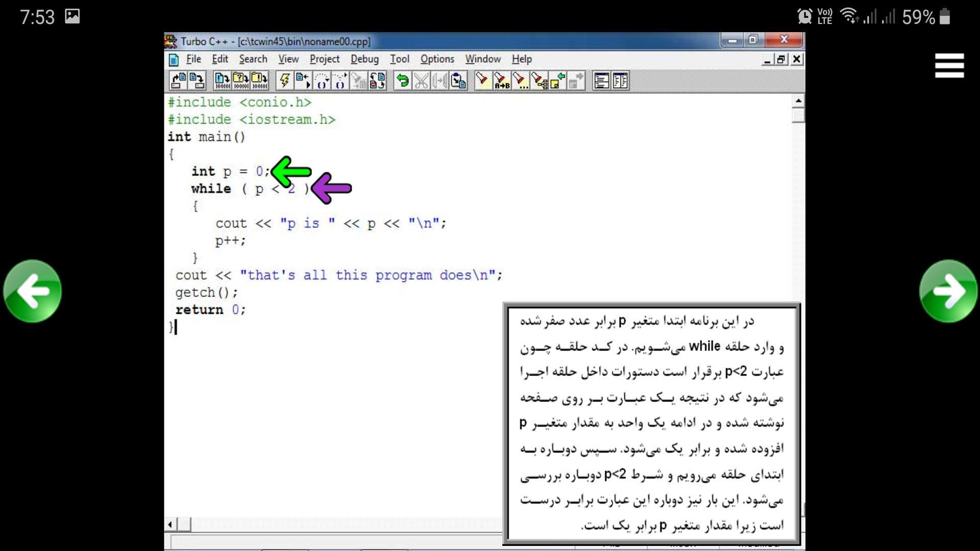Tap the alarm clock icon in status bar
The image size is (980, 551).
pyautogui.click(x=804, y=16)
